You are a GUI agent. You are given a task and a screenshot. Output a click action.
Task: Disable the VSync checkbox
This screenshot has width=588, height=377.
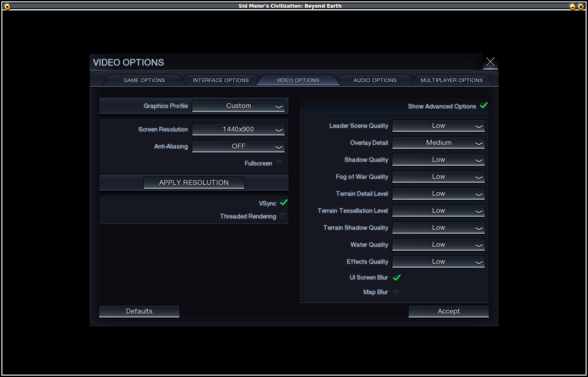click(x=283, y=203)
